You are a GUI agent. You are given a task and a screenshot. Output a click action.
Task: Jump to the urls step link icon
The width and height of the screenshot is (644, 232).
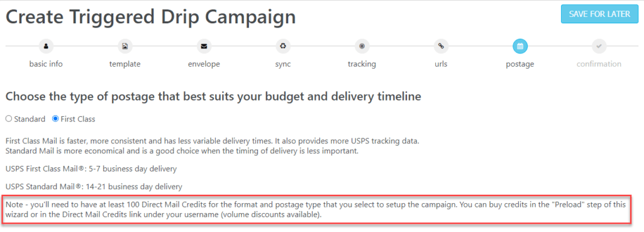tap(441, 47)
